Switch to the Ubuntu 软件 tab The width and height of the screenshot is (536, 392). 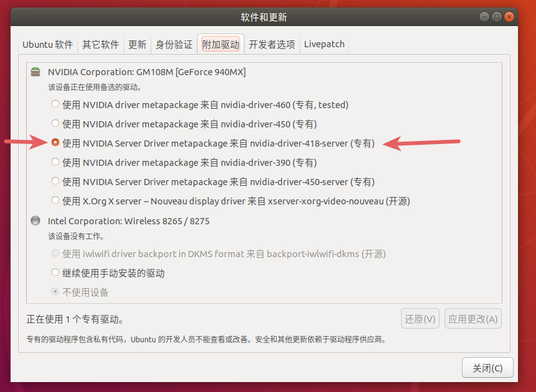(x=47, y=44)
